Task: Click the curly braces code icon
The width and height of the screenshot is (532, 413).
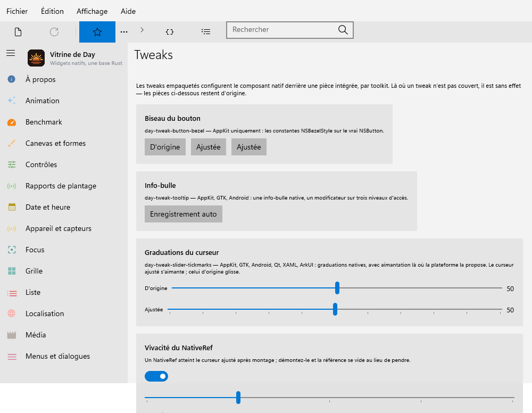Action: (170, 32)
